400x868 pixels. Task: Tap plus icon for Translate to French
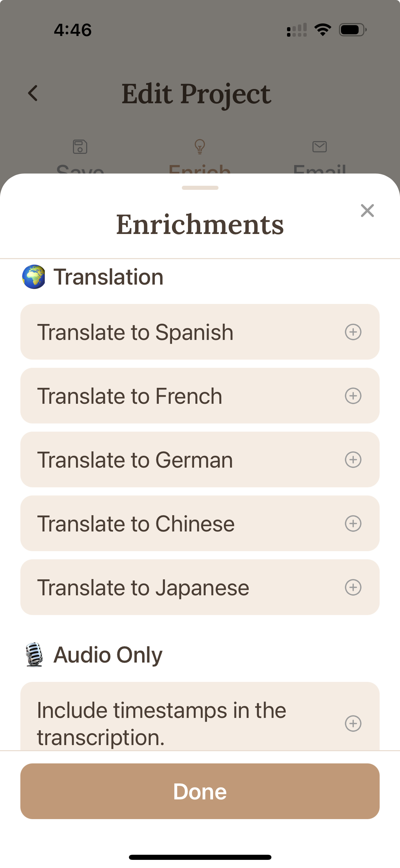coord(353,396)
